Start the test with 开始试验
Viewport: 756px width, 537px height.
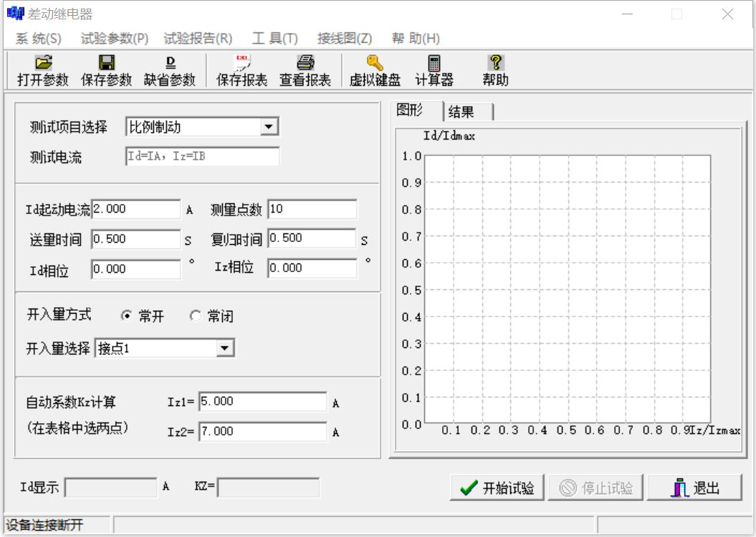click(497, 487)
